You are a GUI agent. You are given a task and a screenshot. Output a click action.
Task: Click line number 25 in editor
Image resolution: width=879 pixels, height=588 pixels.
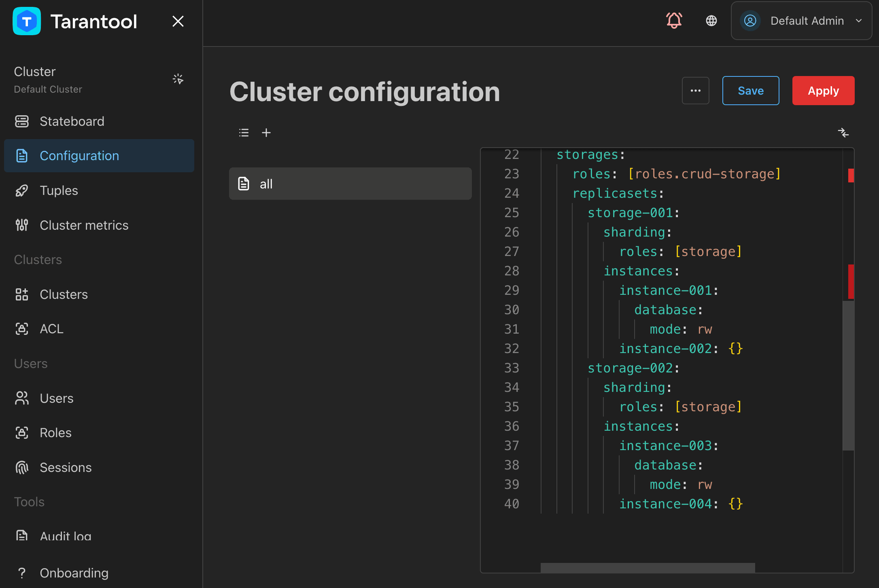click(x=512, y=213)
